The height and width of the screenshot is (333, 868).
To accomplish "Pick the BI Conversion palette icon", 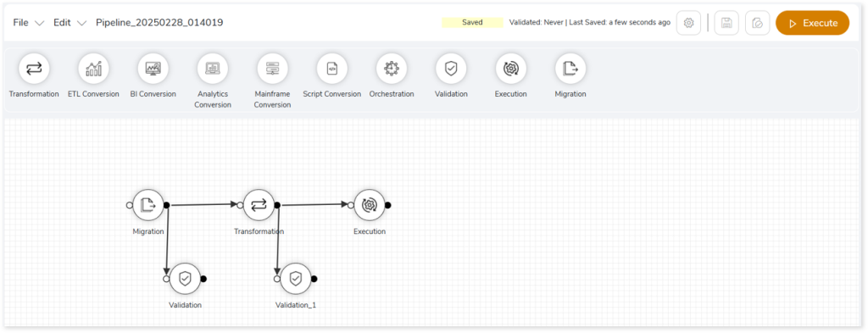I will pos(153,69).
